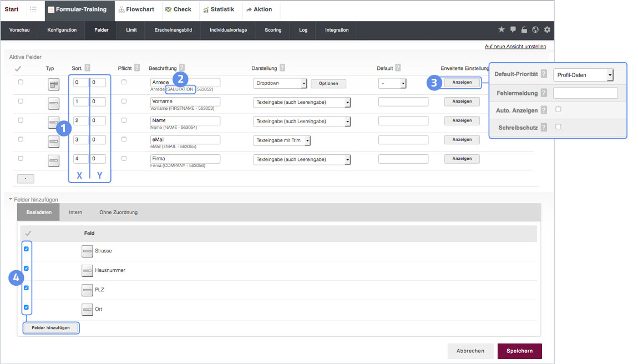Click the help icon beside Beschriftung header
The height and width of the screenshot is (364, 638).
tap(182, 68)
